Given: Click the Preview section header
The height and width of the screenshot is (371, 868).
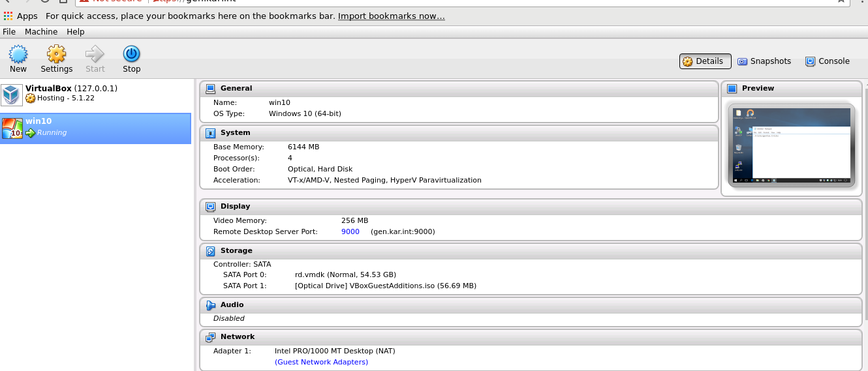Looking at the screenshot, I should click(792, 89).
